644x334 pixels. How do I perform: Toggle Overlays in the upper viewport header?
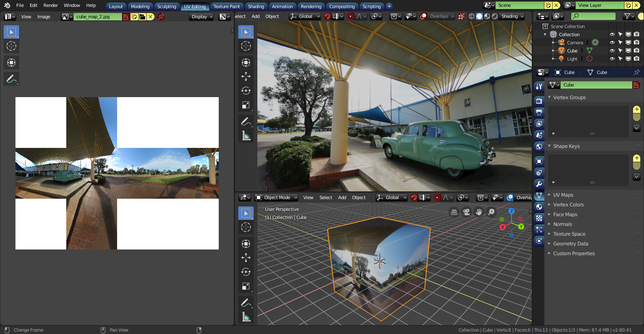[x=423, y=16]
